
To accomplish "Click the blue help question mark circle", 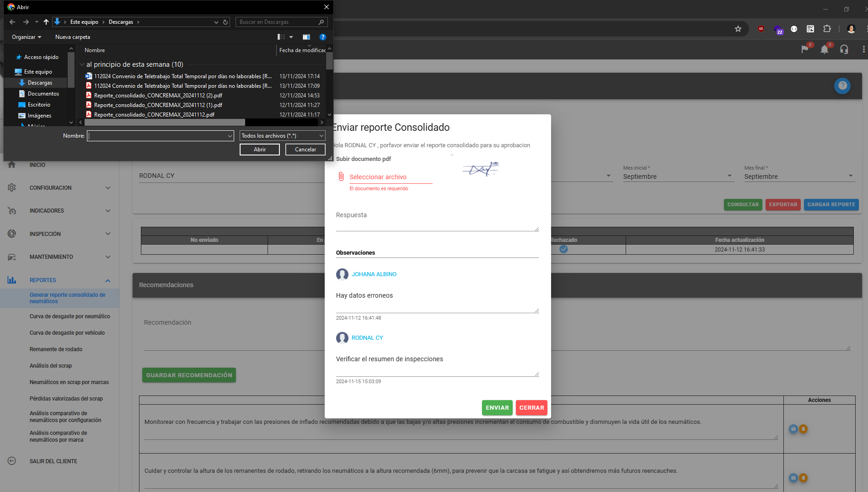I will [842, 86].
